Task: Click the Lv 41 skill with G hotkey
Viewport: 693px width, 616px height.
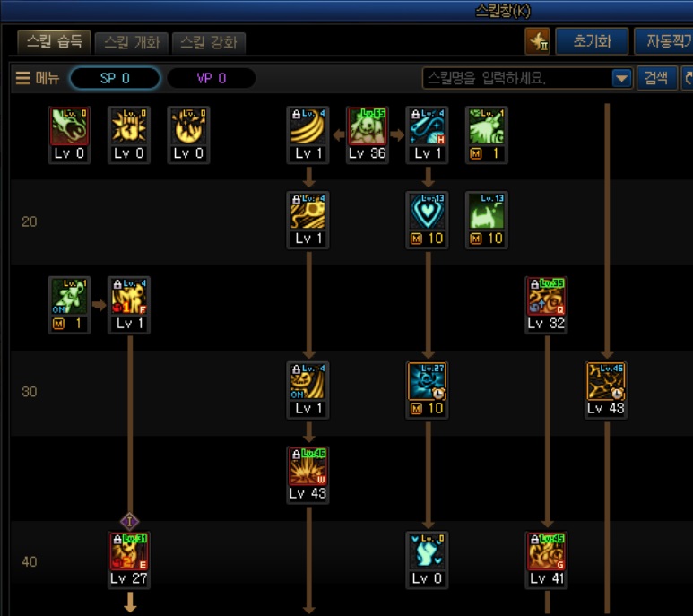Action: click(546, 551)
